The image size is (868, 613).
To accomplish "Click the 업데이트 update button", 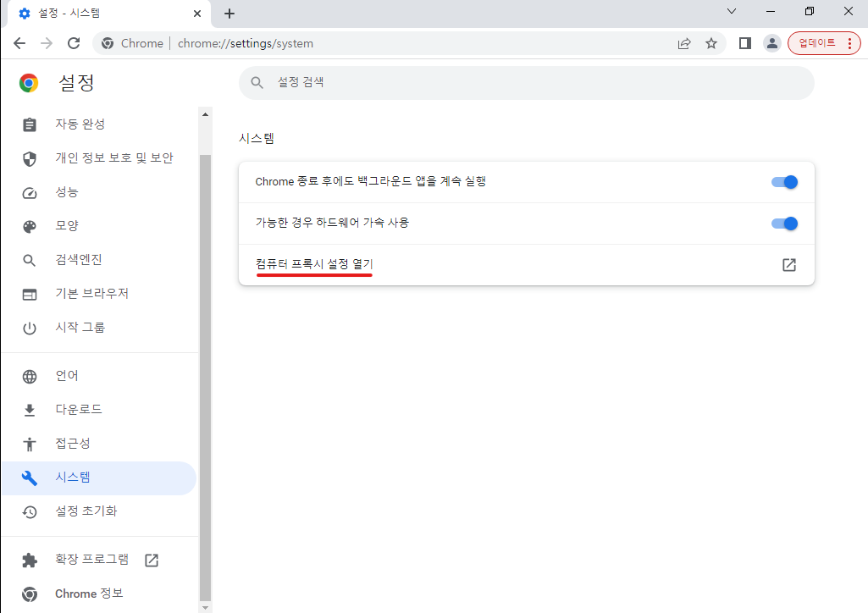I will tap(816, 43).
